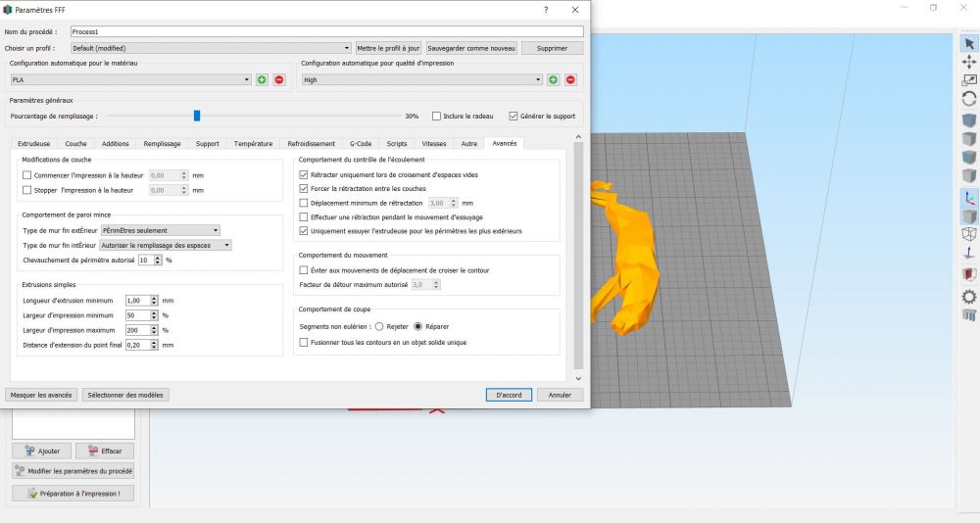Viewport: 980px width, 523px height.
Task: Open Type de mur fin intérieur dropdown
Action: 167,246
